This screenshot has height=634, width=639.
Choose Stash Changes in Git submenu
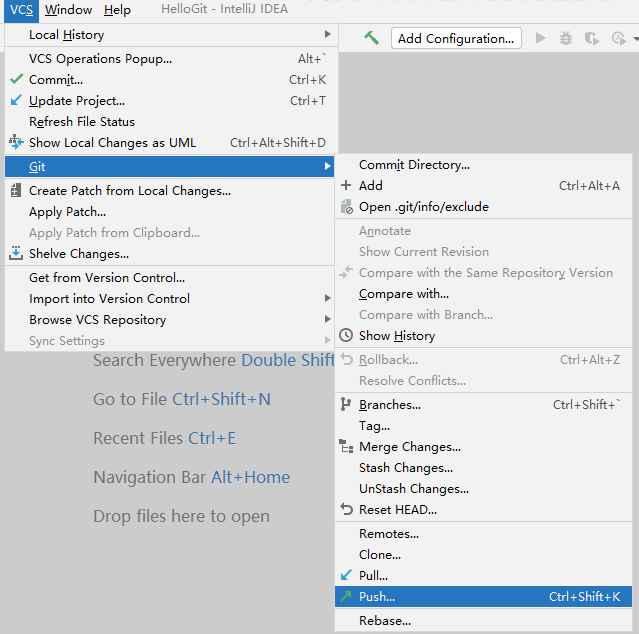pos(483,468)
